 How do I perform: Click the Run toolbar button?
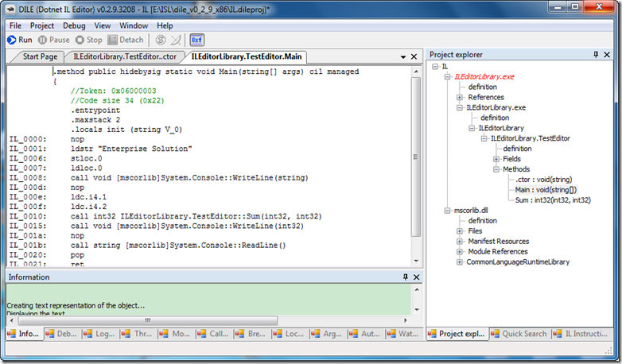tap(20, 40)
